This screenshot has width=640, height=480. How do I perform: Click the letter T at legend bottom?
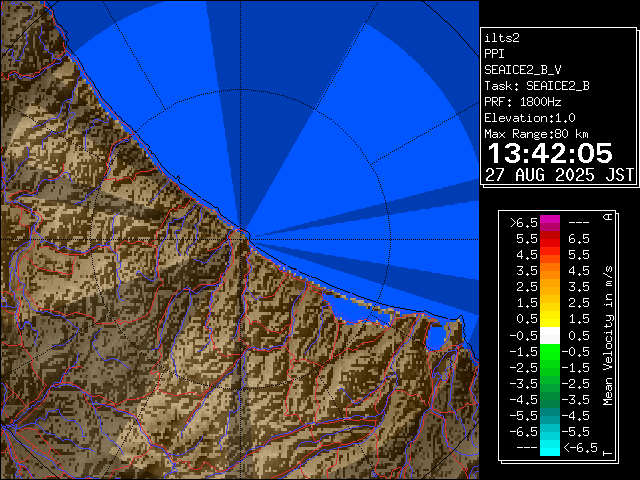tap(608, 453)
